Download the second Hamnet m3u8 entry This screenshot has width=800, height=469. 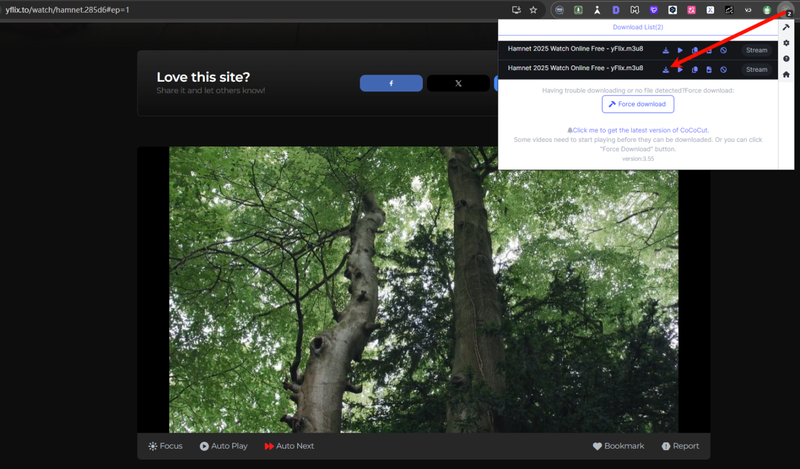click(x=666, y=69)
